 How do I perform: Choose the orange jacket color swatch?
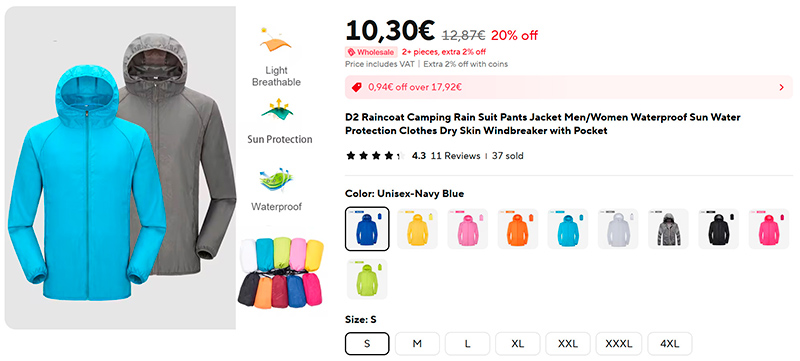[x=518, y=229]
